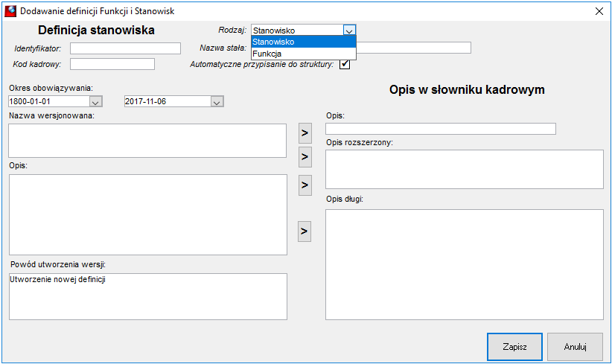Click third arrow button next to left Opis
The image size is (612, 364).
click(x=305, y=185)
